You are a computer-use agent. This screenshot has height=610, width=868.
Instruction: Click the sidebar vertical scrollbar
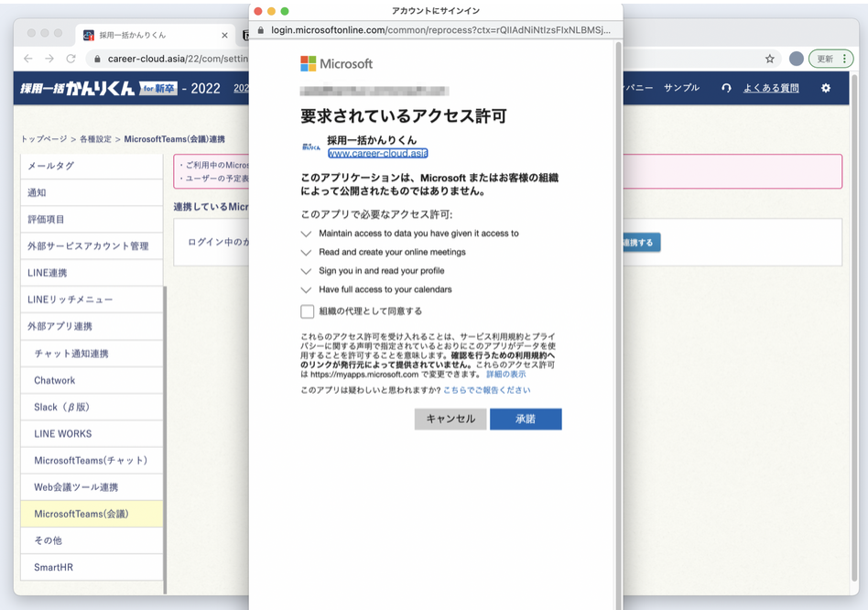click(165, 440)
